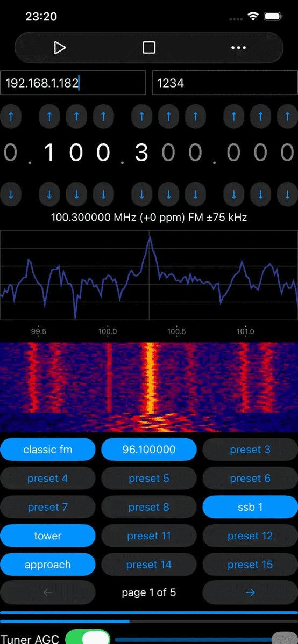
Task: Tap the page 1 of 5 label
Action: click(149, 592)
